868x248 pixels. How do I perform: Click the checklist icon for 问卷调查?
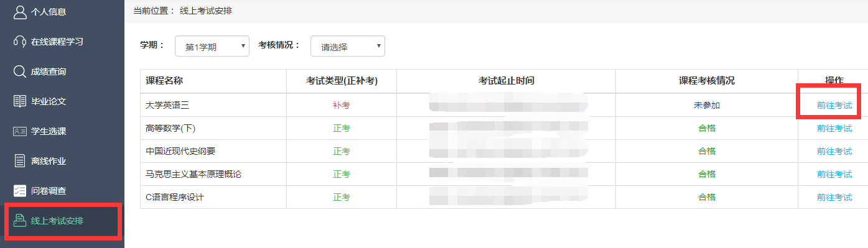tap(19, 191)
